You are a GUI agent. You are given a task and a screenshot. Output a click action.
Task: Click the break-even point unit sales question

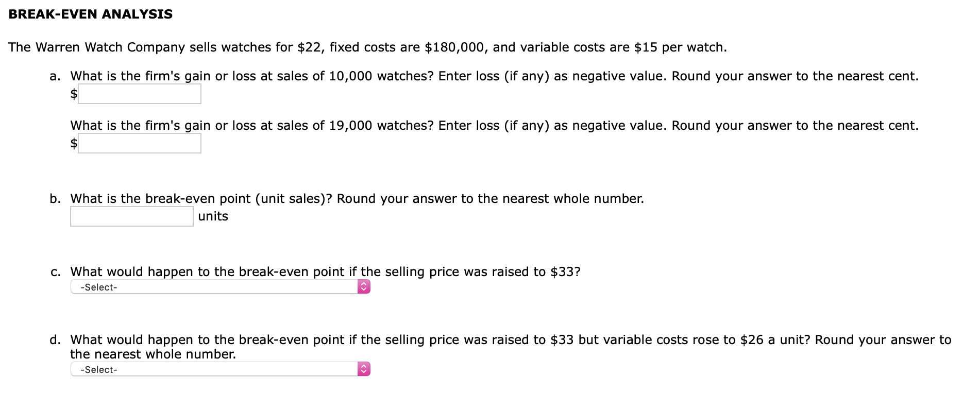pos(357,199)
